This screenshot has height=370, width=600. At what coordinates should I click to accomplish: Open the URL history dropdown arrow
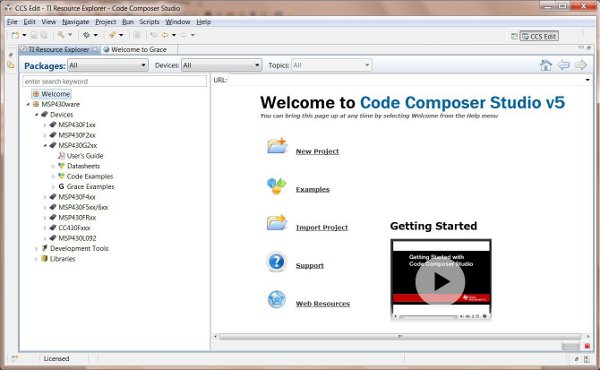[x=587, y=80]
